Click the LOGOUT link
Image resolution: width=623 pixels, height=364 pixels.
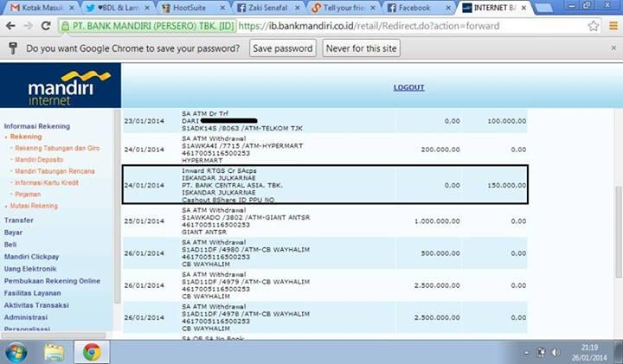click(x=408, y=87)
